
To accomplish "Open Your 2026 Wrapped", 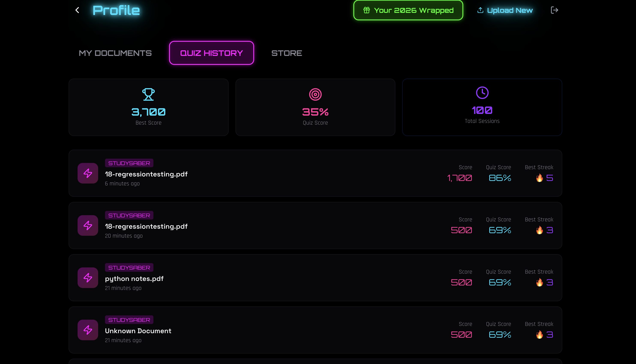I will pos(408,10).
